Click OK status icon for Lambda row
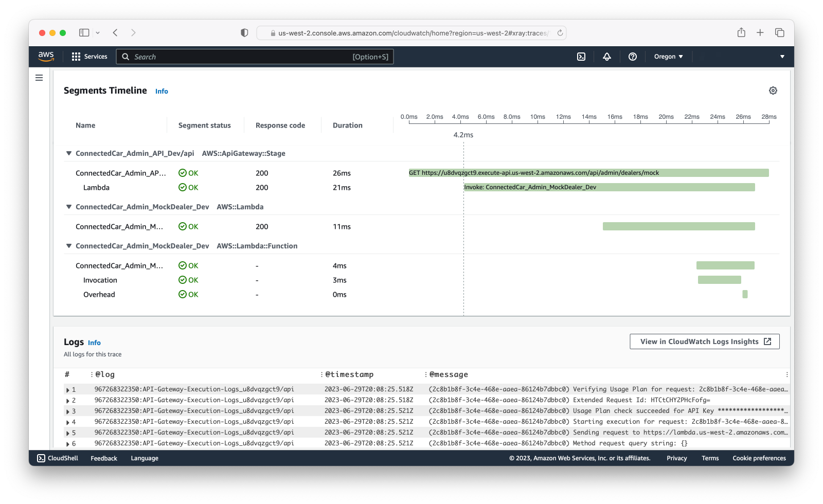The width and height of the screenshot is (823, 504). pos(183,187)
